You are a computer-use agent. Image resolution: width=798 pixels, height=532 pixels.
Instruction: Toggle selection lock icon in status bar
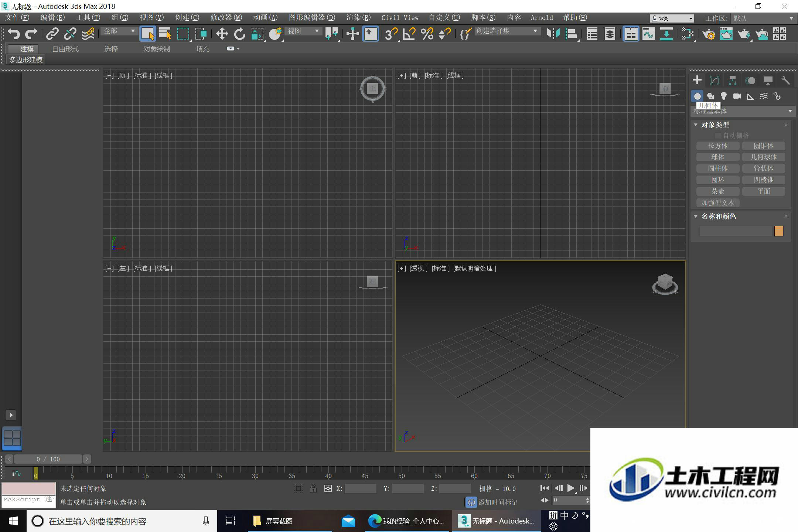[313, 488]
